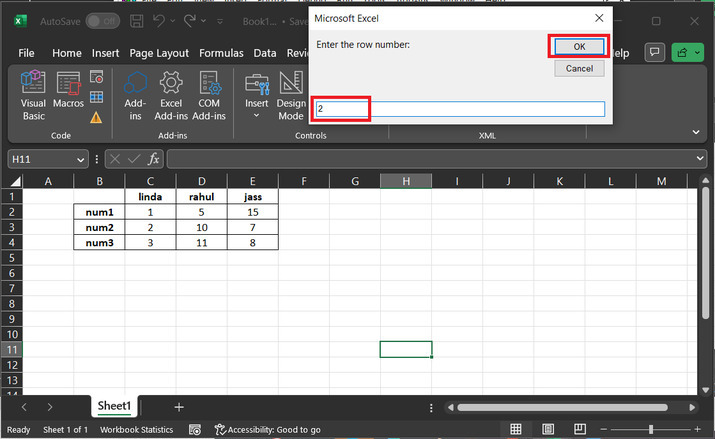Open the Name Box dropdown arrow

click(81, 160)
